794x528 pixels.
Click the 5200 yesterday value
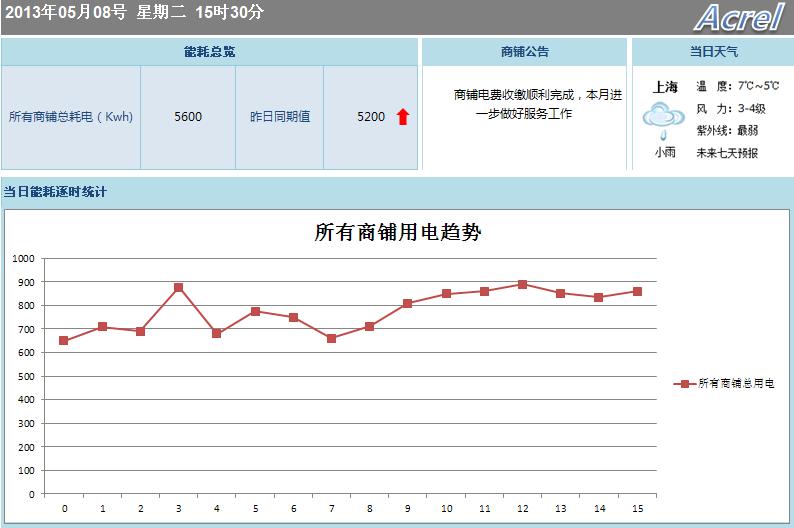tap(371, 117)
